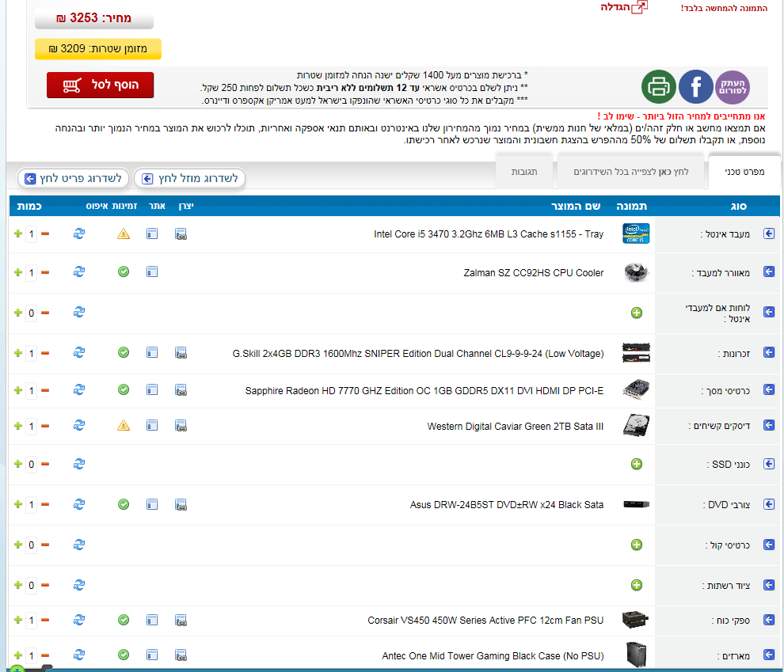Switch to the 'תגובות' tab
Viewport: 784px width, 672px height.
click(x=523, y=172)
